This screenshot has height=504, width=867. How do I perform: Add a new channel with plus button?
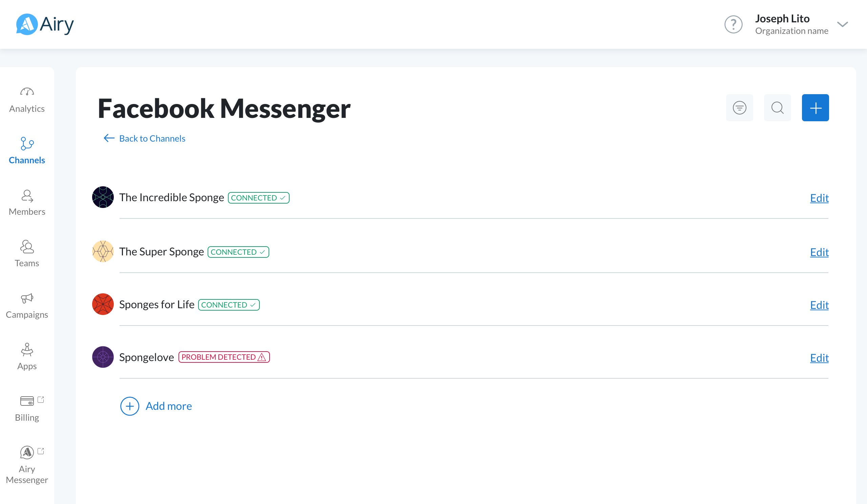815,108
